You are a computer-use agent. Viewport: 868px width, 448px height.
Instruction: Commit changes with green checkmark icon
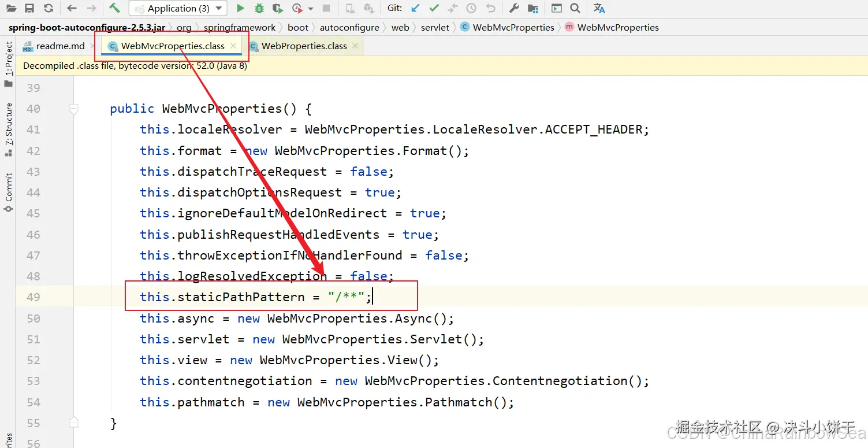click(x=434, y=8)
